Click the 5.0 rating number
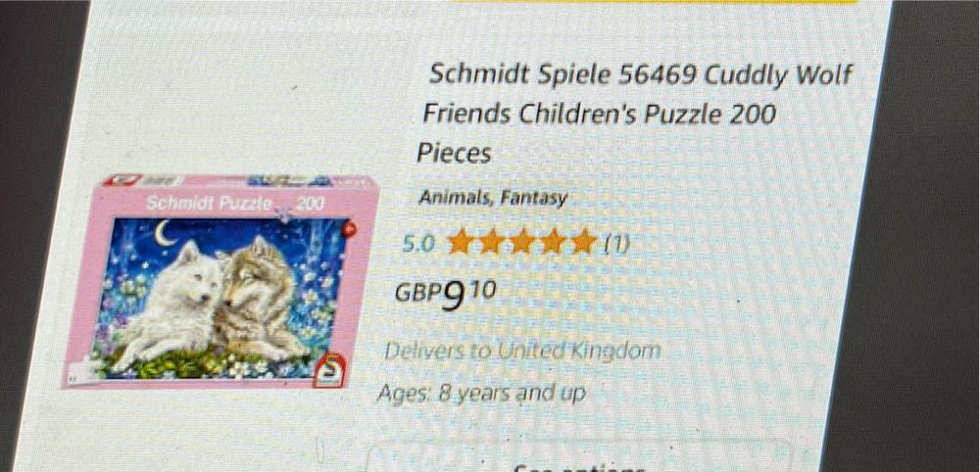This screenshot has width=980, height=472. [418, 244]
